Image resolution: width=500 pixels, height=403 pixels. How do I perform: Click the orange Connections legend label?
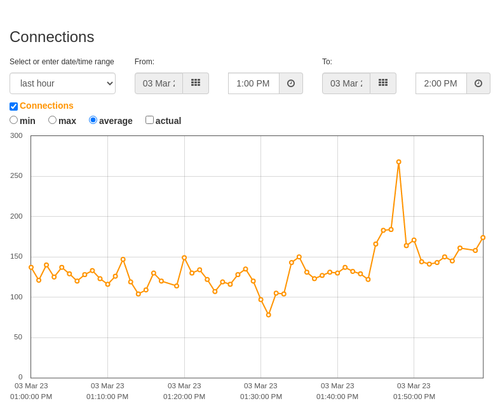pos(46,106)
